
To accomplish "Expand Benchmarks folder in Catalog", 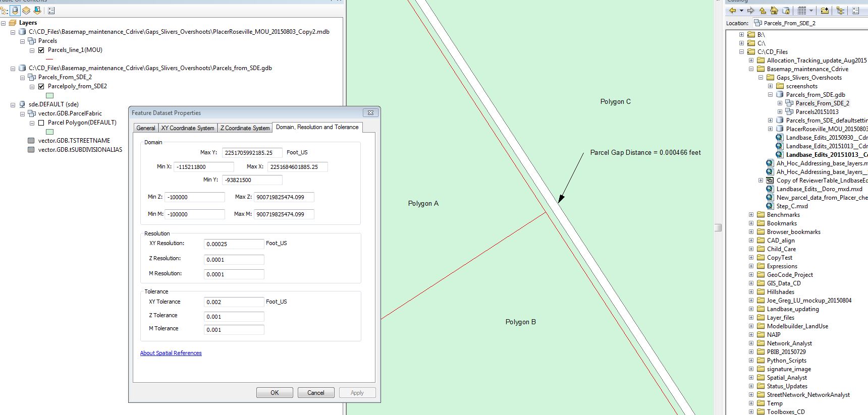I will pos(751,215).
